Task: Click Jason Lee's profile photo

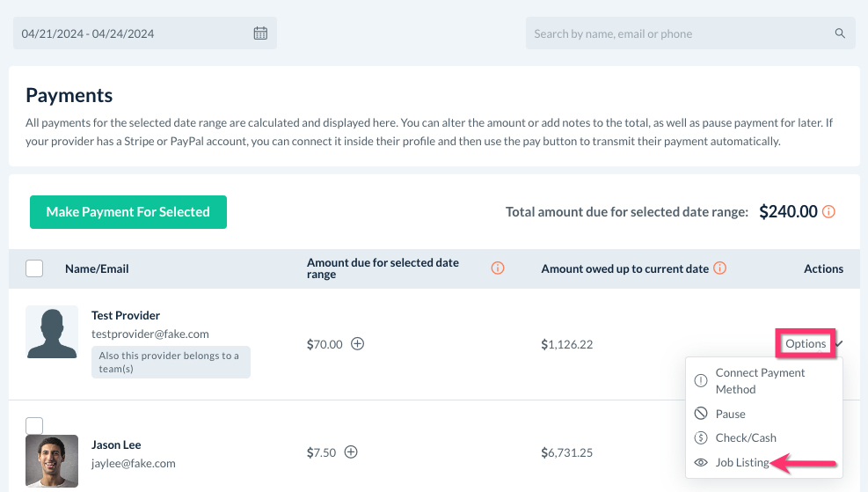Action: pos(52,460)
